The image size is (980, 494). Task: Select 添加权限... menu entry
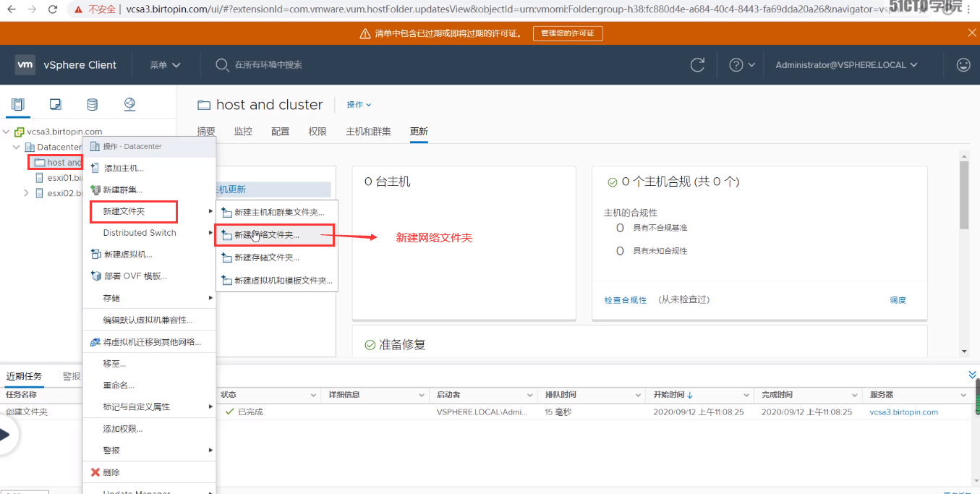tap(150, 429)
